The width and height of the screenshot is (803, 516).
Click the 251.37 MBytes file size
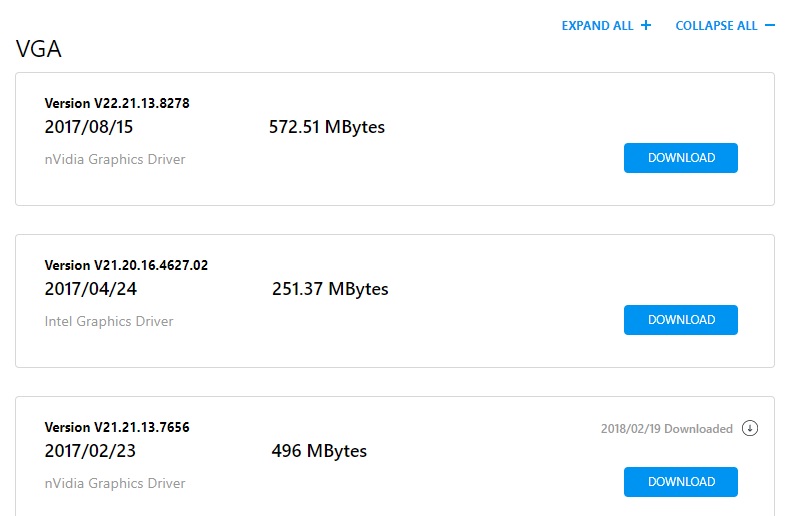pyautogui.click(x=330, y=289)
